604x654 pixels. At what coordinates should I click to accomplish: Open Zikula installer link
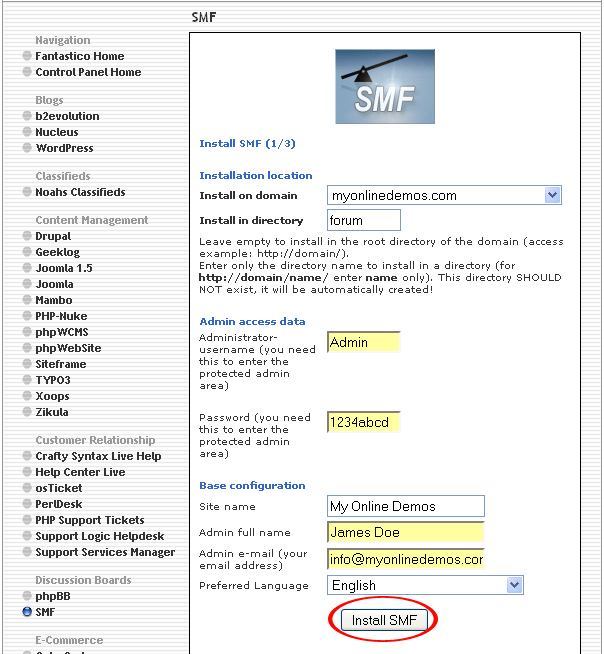(52, 412)
